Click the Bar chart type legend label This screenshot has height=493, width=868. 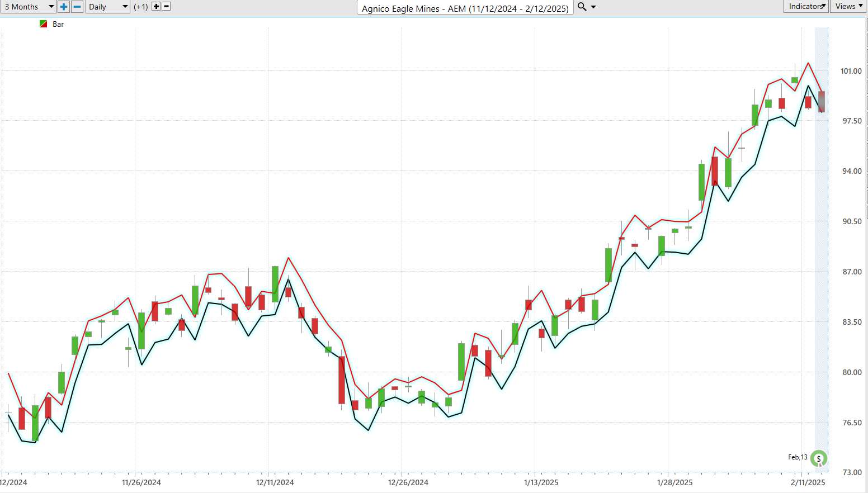pos(58,24)
